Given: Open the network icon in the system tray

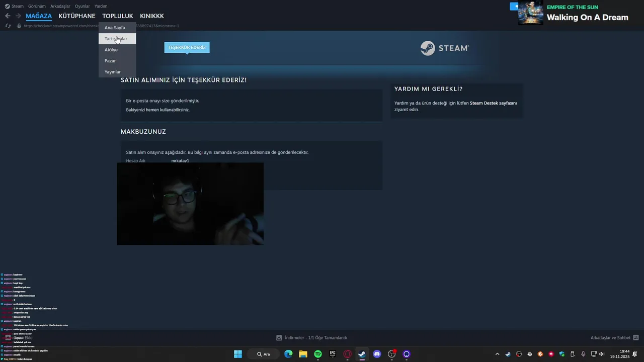Looking at the screenshot, I should point(594,354).
